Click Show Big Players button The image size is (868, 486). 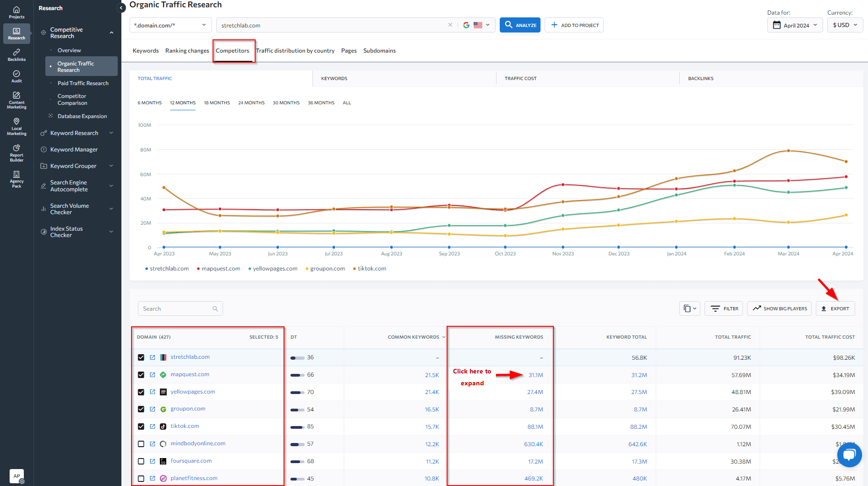tap(779, 308)
